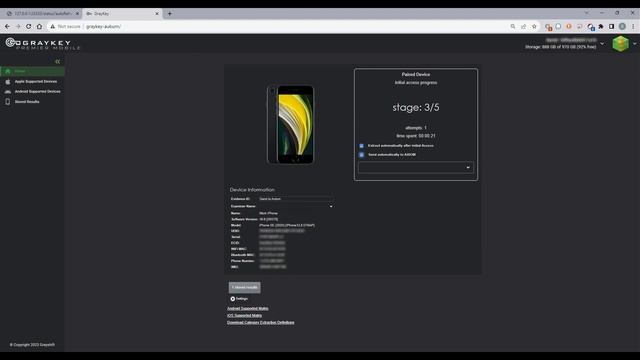Click the zoom magnifier icon in address bar
The height and width of the screenshot is (360, 640).
tap(513, 27)
